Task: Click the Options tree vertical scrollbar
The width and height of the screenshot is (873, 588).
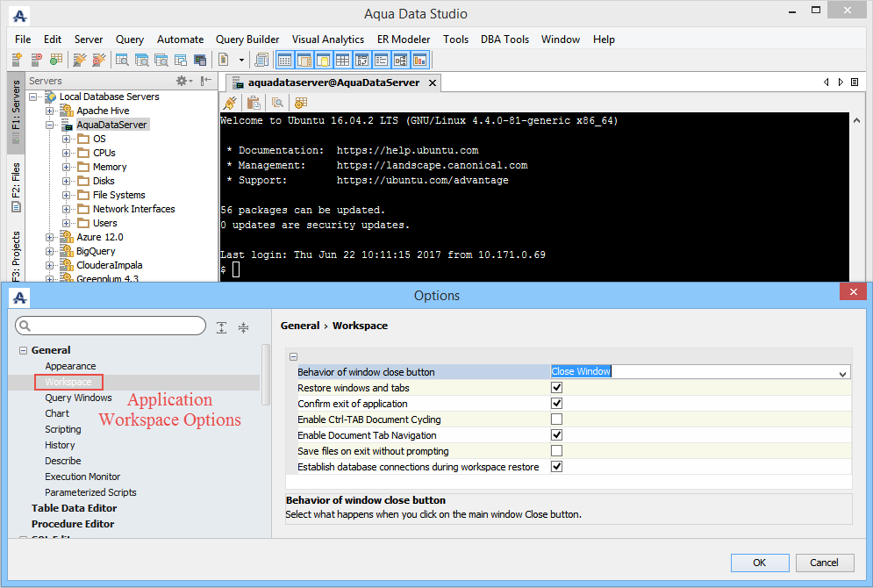Action: 265,374
